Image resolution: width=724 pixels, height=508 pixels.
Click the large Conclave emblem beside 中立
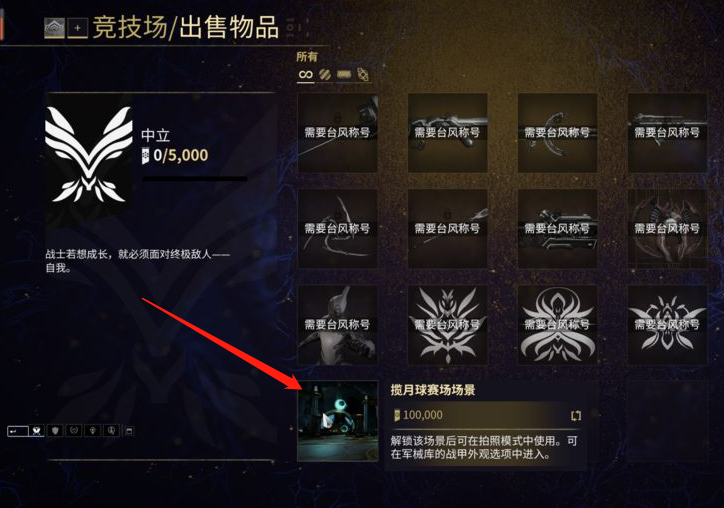tap(89, 155)
